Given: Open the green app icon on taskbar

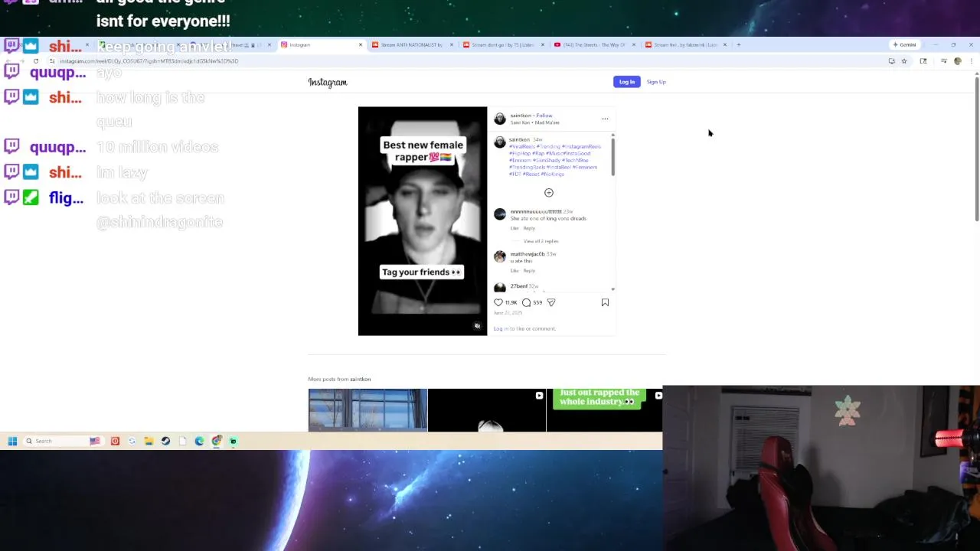Looking at the screenshot, I should coord(234,441).
